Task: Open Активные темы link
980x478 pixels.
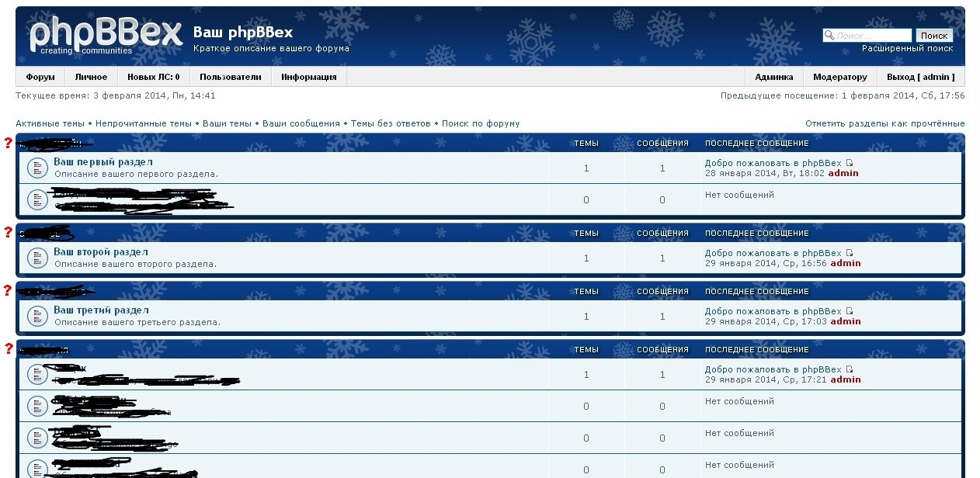Action: point(50,123)
